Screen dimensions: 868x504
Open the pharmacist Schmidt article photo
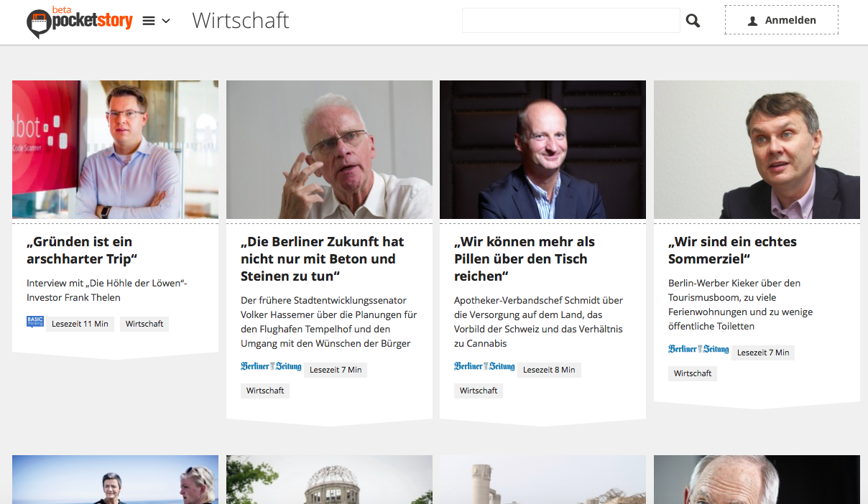(x=542, y=149)
